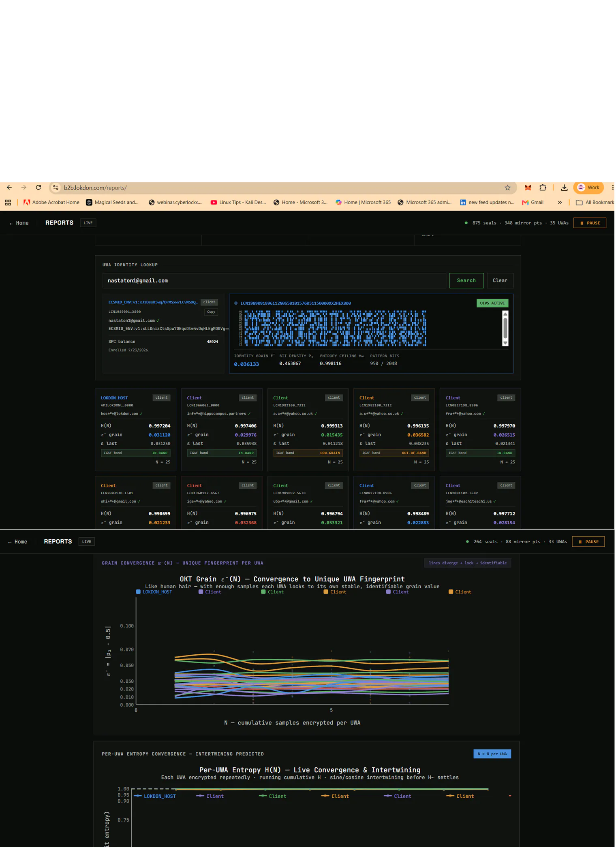616x848 pixels.
Task: Go back using the browser back arrow
Action: pos(9,188)
